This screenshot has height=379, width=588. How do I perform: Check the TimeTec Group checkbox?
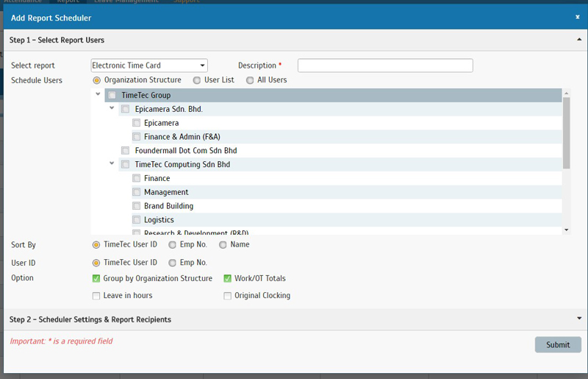click(x=112, y=96)
